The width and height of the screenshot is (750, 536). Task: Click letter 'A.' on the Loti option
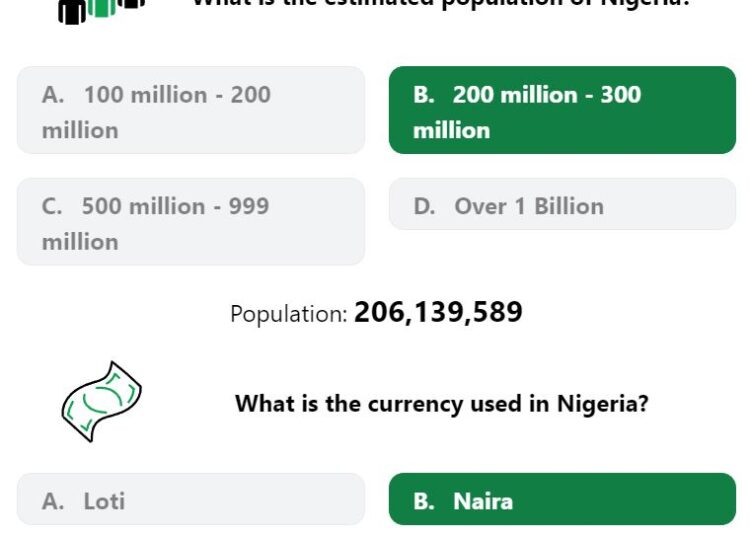click(x=53, y=502)
